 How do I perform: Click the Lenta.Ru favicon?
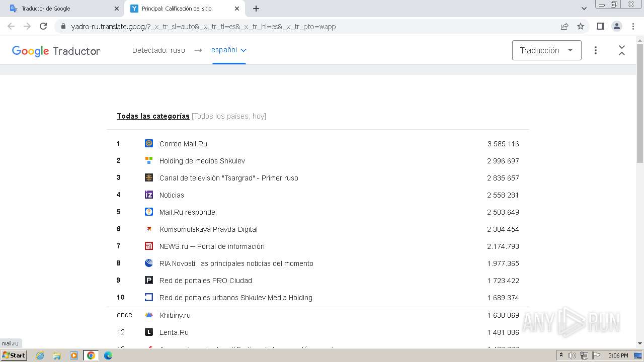tap(149, 332)
